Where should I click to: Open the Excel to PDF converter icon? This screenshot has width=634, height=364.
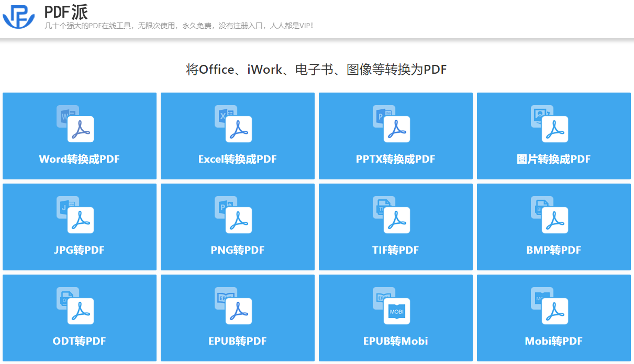[233, 124]
